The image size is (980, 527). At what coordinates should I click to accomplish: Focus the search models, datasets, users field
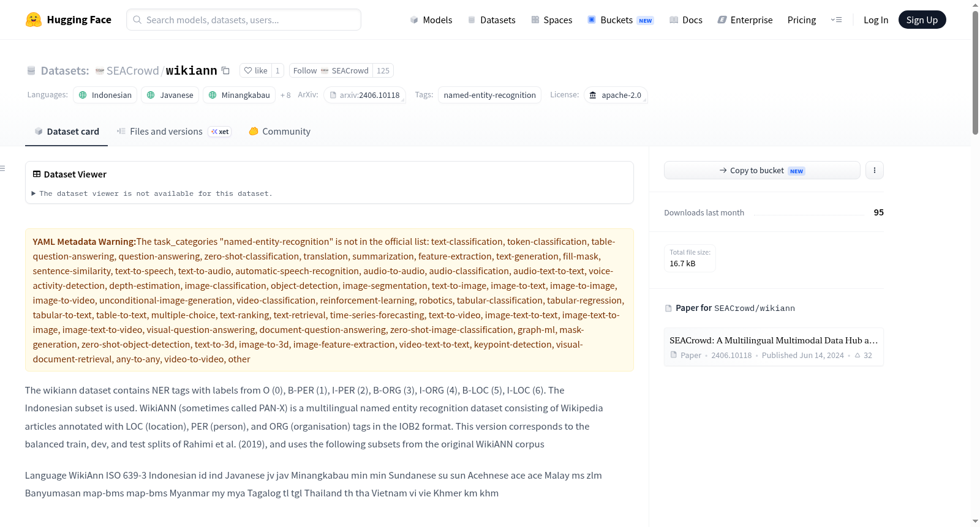tap(244, 20)
